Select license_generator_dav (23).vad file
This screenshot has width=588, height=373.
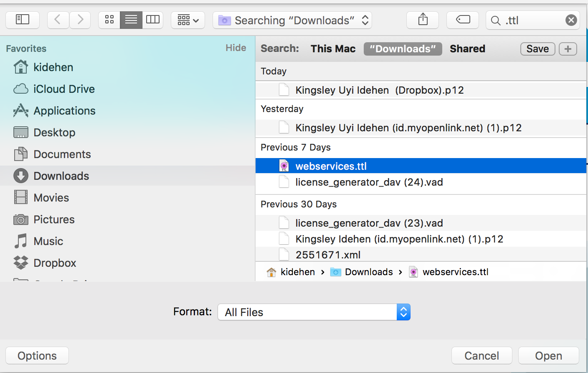pos(421,223)
